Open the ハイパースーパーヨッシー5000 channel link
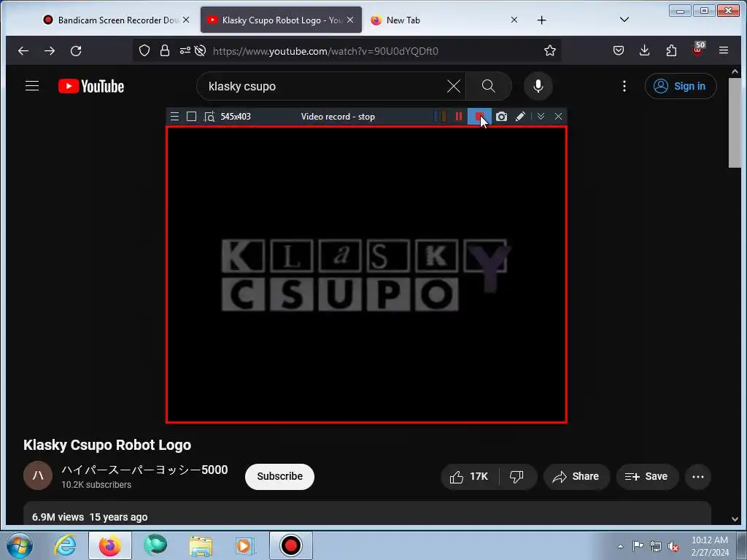This screenshot has height=560, width=747. click(145, 470)
